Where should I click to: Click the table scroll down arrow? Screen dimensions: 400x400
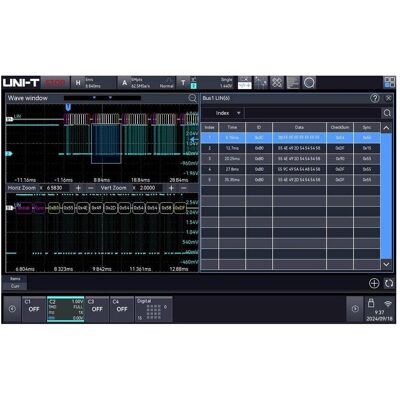click(x=386, y=264)
